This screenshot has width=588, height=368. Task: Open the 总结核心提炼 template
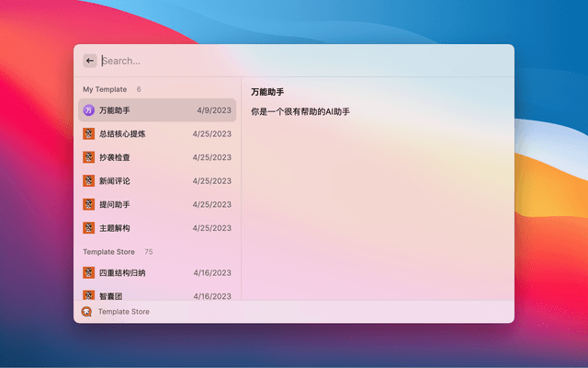tap(156, 133)
